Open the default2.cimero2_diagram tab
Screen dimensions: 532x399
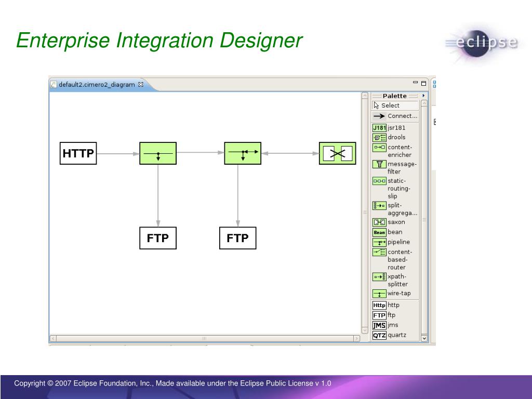click(97, 85)
